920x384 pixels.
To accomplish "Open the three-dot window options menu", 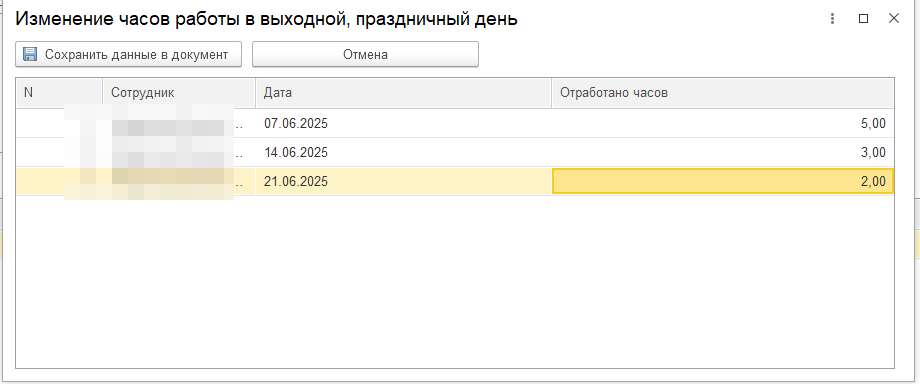I will tap(832, 19).
